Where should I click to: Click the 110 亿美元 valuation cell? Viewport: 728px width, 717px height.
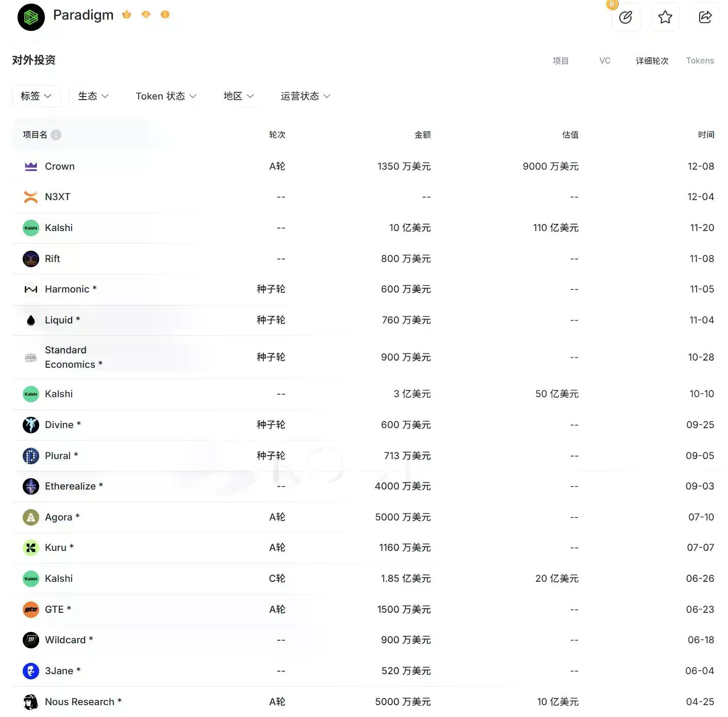point(555,227)
